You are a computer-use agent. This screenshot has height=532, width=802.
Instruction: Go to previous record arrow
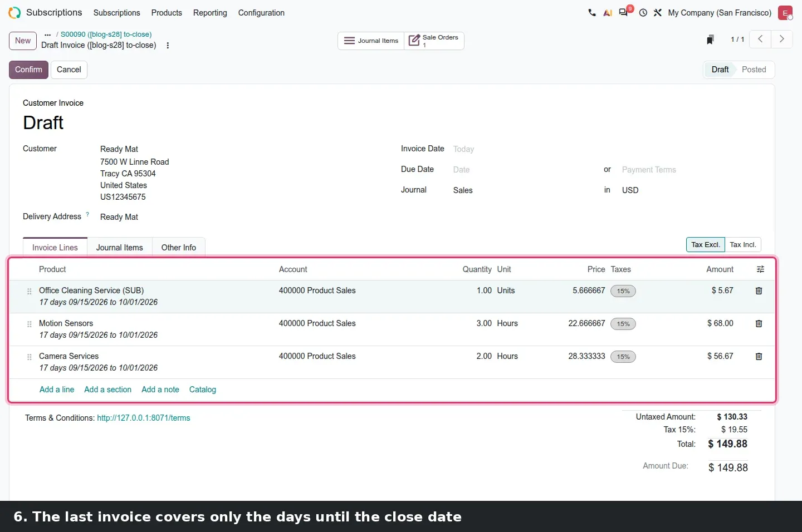point(760,39)
